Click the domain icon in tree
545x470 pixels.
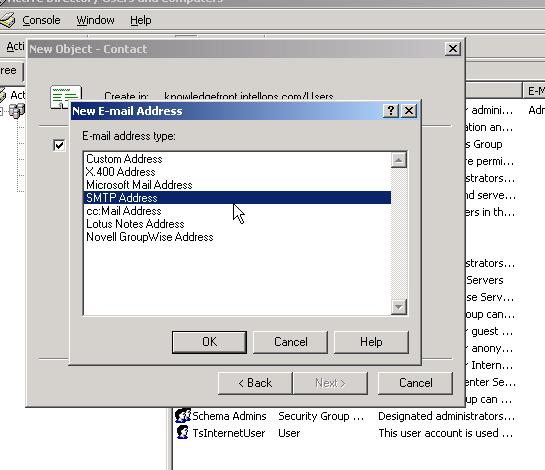tap(16, 111)
